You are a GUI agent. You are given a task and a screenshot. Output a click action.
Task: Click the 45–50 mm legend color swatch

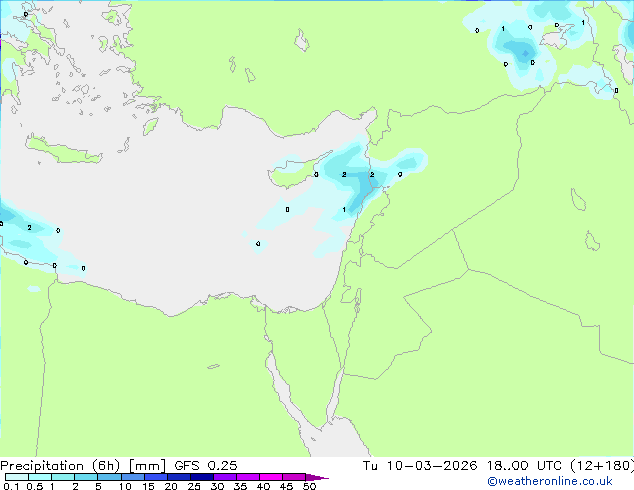[x=294, y=477]
